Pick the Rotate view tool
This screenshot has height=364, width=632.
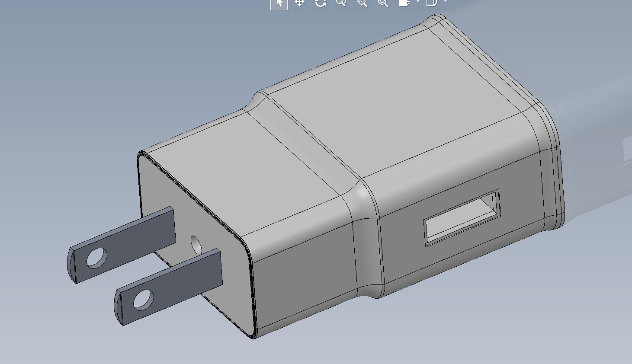321,3
